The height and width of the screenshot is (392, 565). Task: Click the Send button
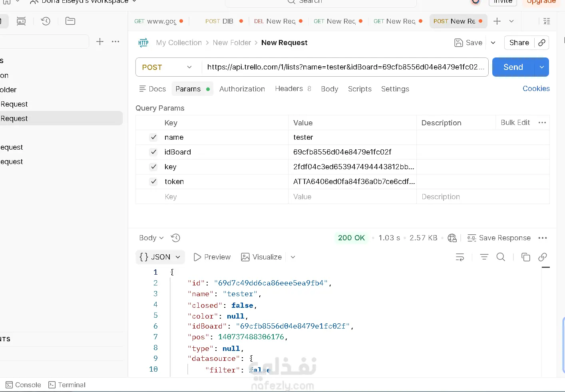tap(513, 67)
